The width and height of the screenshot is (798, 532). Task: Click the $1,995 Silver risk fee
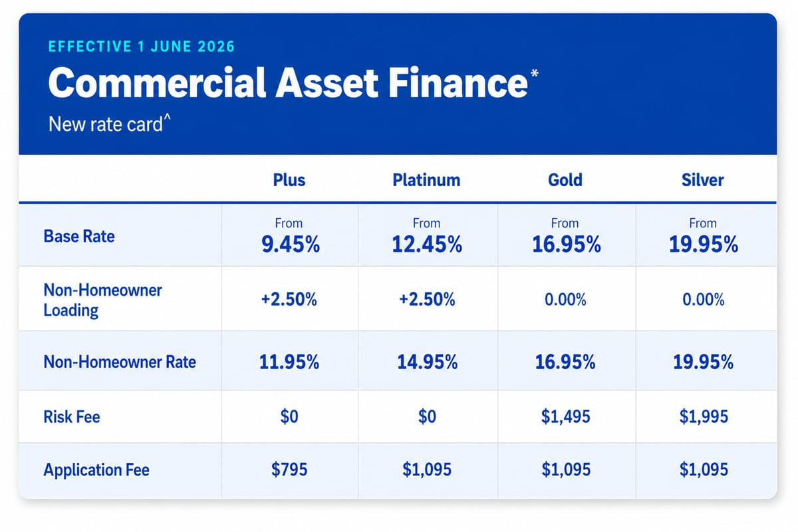[704, 417]
